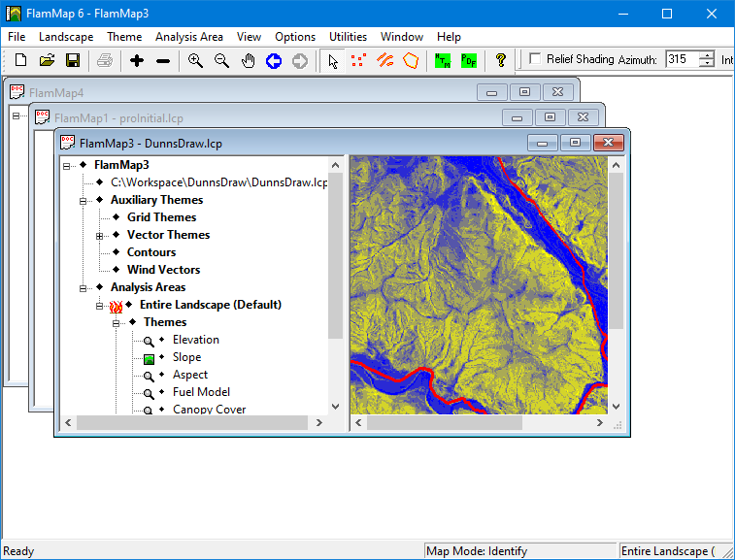This screenshot has width=735, height=560.
Task: Select the zoom in magnifier tool
Action: point(195,60)
